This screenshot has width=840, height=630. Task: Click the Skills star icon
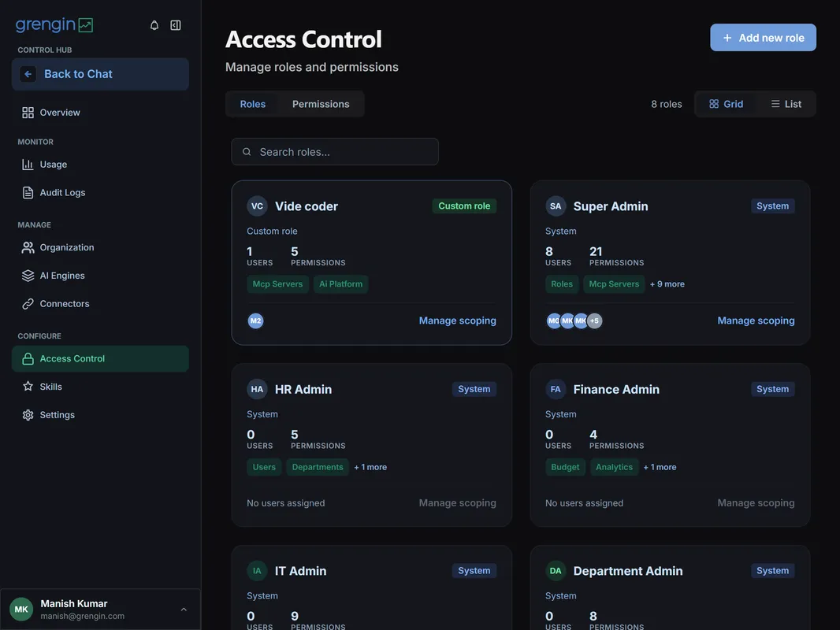(28, 387)
